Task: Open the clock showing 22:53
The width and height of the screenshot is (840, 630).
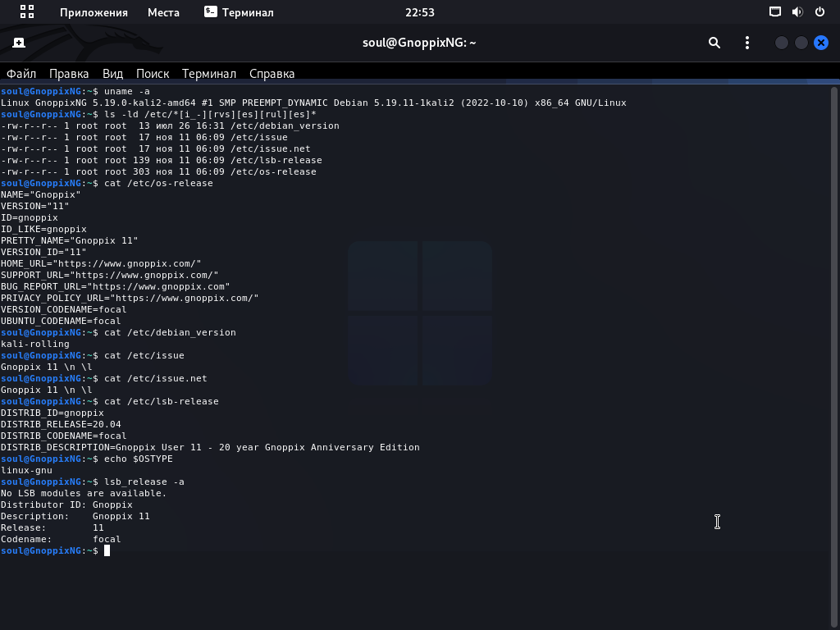Action: 419,12
